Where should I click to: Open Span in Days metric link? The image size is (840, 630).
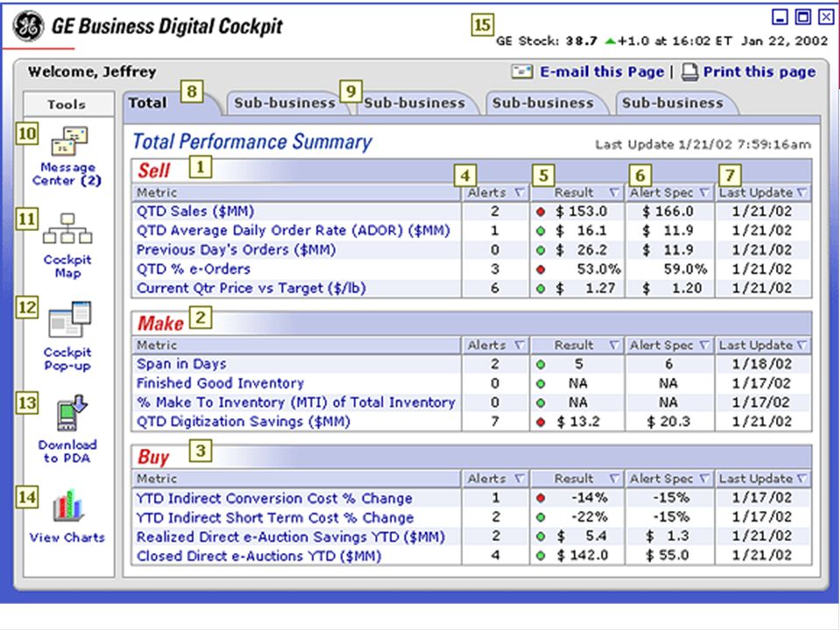[x=181, y=364]
